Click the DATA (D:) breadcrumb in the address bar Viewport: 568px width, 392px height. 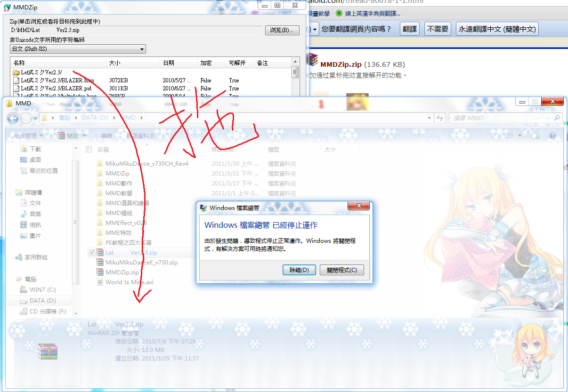[x=96, y=118]
